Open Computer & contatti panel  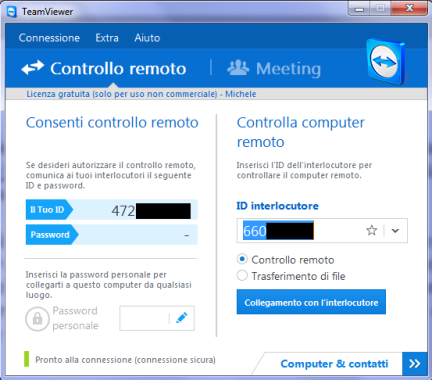tap(334, 363)
